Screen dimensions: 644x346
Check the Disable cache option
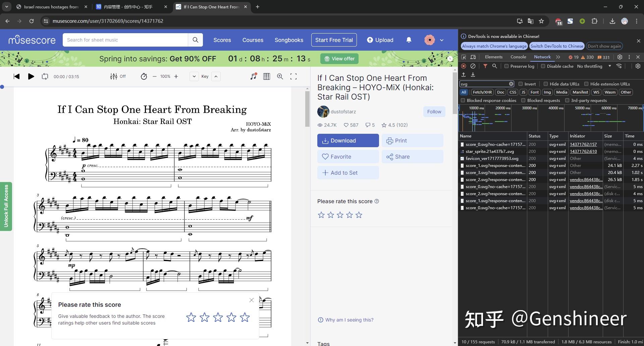pyautogui.click(x=543, y=66)
